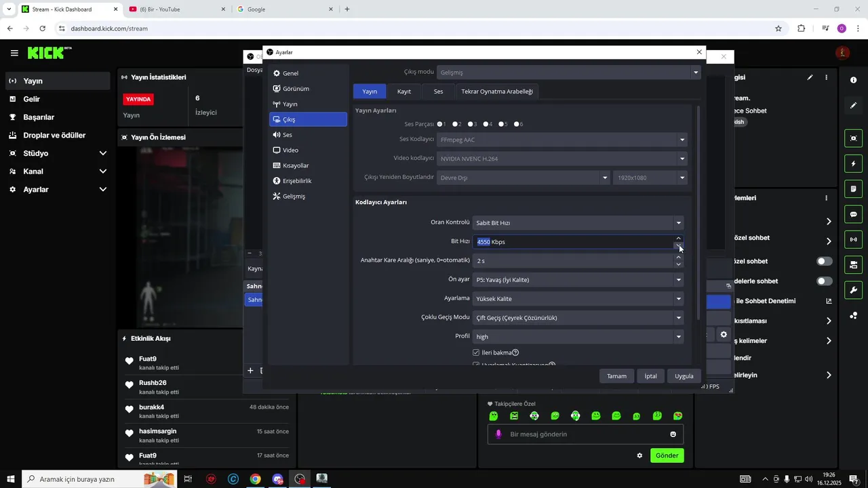This screenshot has height=488, width=868.
Task: Click document icon in right rail
Action: click(x=853, y=188)
